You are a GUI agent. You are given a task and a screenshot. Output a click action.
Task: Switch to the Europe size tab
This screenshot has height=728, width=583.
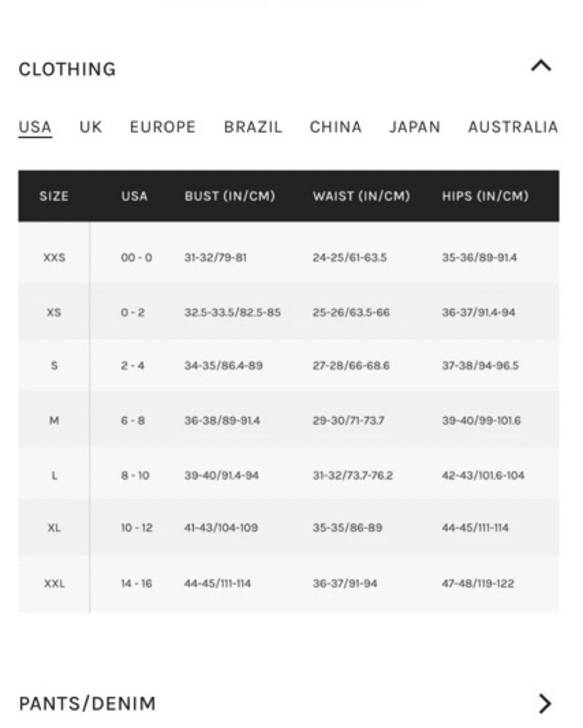[x=162, y=127]
